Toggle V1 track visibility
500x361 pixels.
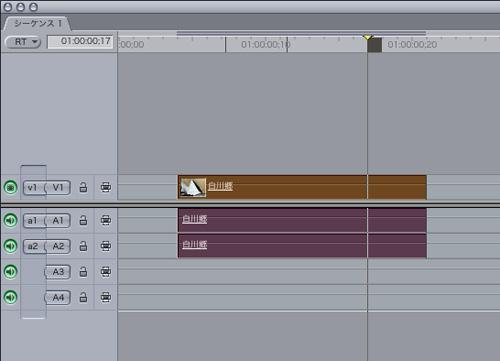point(11,187)
